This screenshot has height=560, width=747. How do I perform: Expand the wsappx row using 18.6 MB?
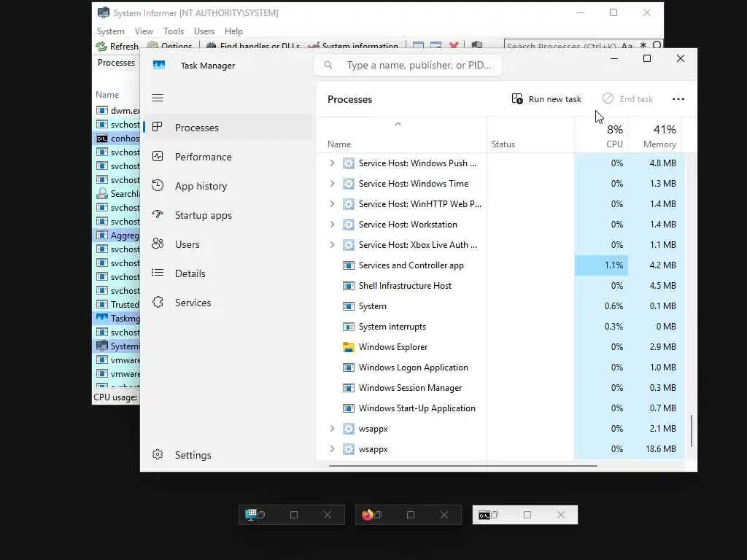[x=332, y=449]
